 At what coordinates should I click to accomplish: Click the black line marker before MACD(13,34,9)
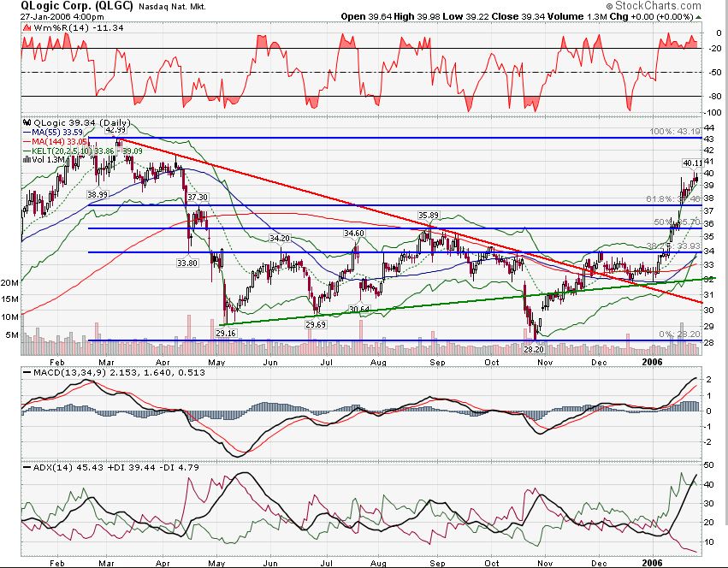(27, 372)
